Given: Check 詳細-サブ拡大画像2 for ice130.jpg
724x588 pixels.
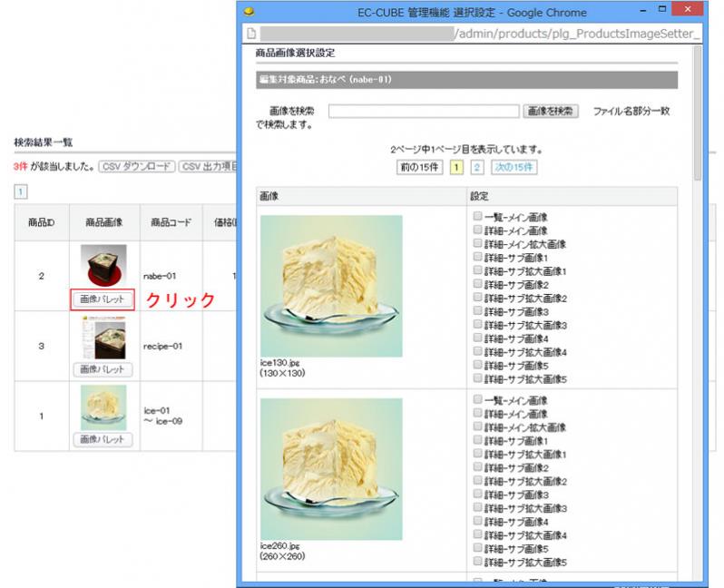Looking at the screenshot, I should click(x=477, y=297).
